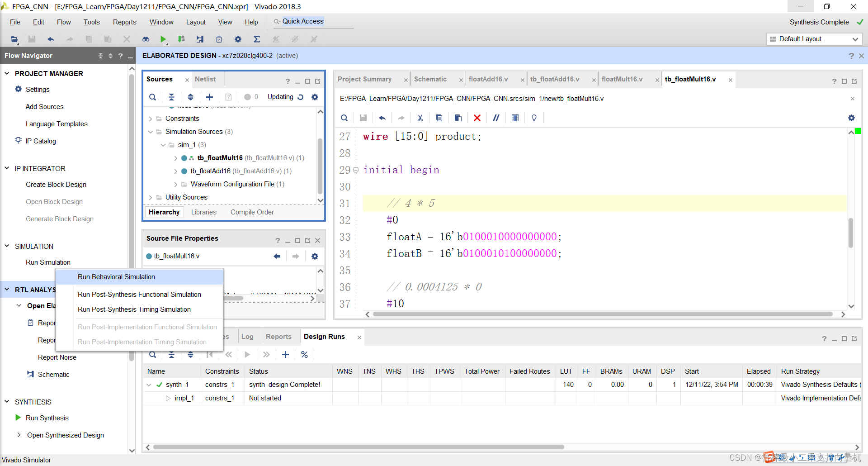Viewport: 868px width, 466px height.
Task: Open the Reports tab in bottom panel
Action: point(278,337)
